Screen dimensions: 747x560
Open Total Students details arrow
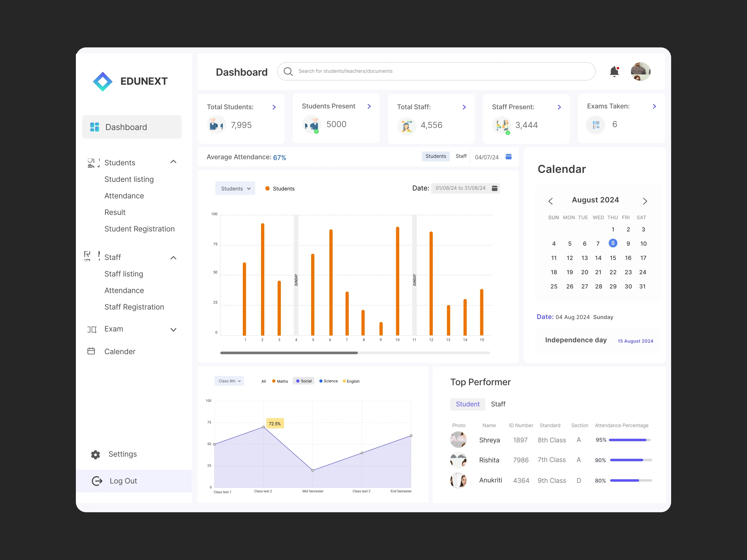(274, 107)
